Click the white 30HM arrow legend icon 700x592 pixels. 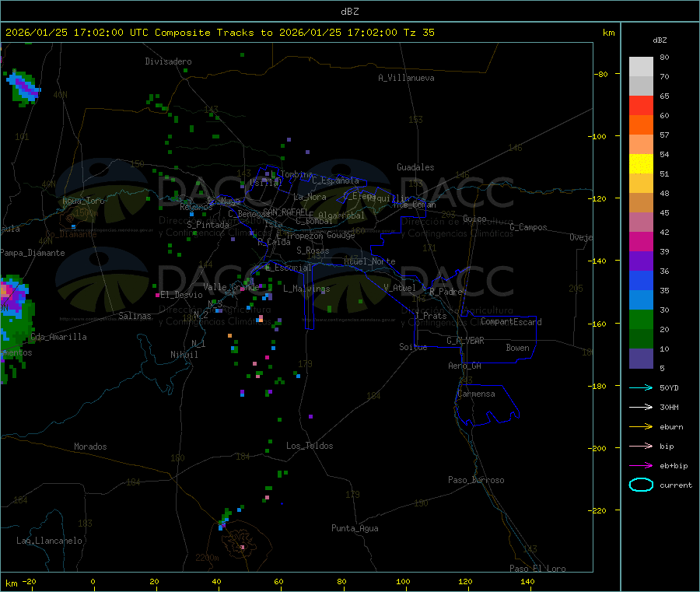click(x=641, y=407)
